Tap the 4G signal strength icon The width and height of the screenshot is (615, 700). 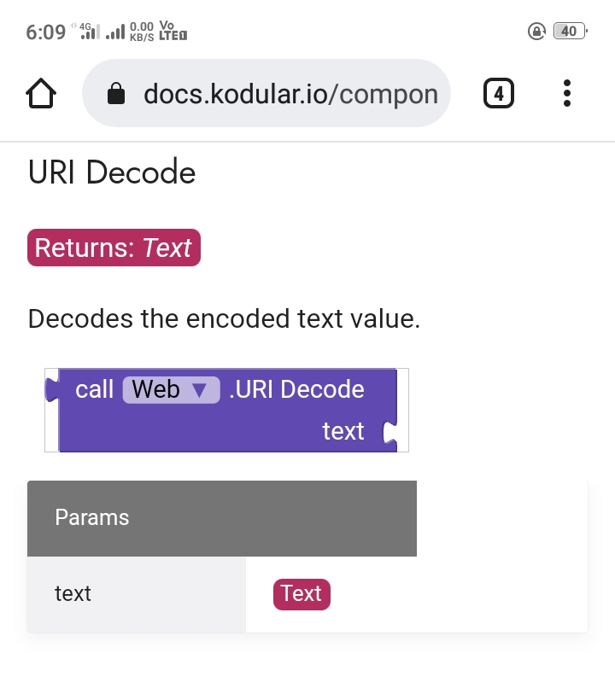[88, 32]
